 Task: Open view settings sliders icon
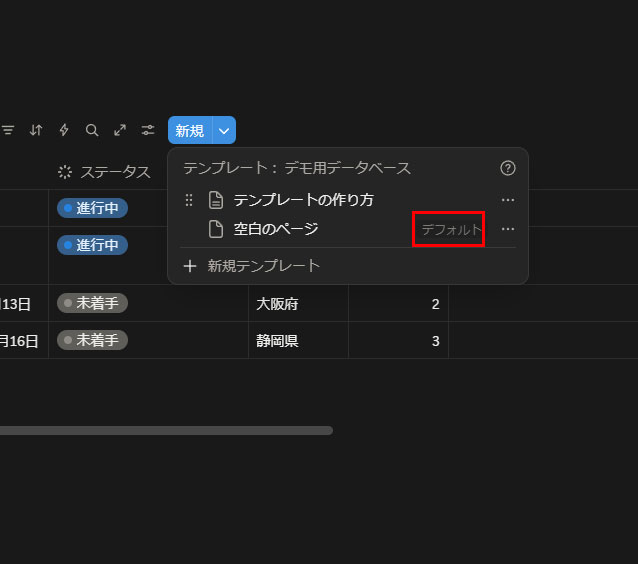click(148, 130)
